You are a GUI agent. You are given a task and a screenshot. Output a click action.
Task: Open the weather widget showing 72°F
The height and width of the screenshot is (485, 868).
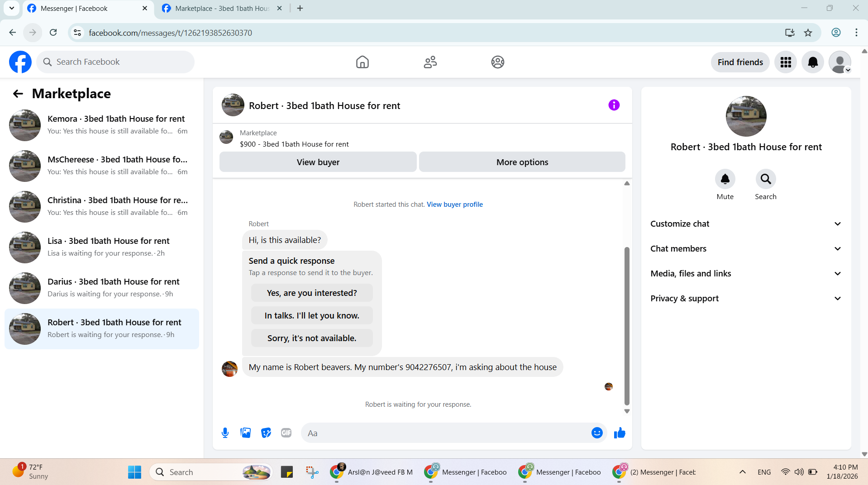pyautogui.click(x=30, y=471)
